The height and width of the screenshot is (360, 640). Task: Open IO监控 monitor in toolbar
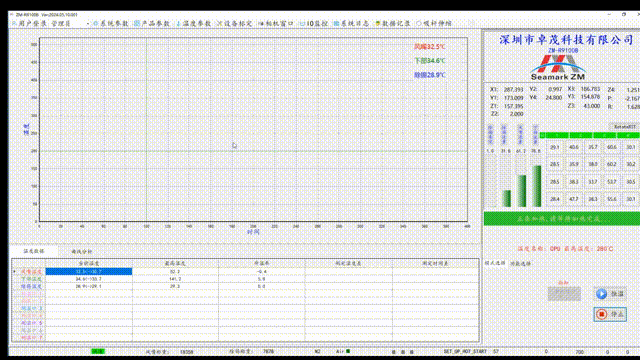tap(314, 24)
